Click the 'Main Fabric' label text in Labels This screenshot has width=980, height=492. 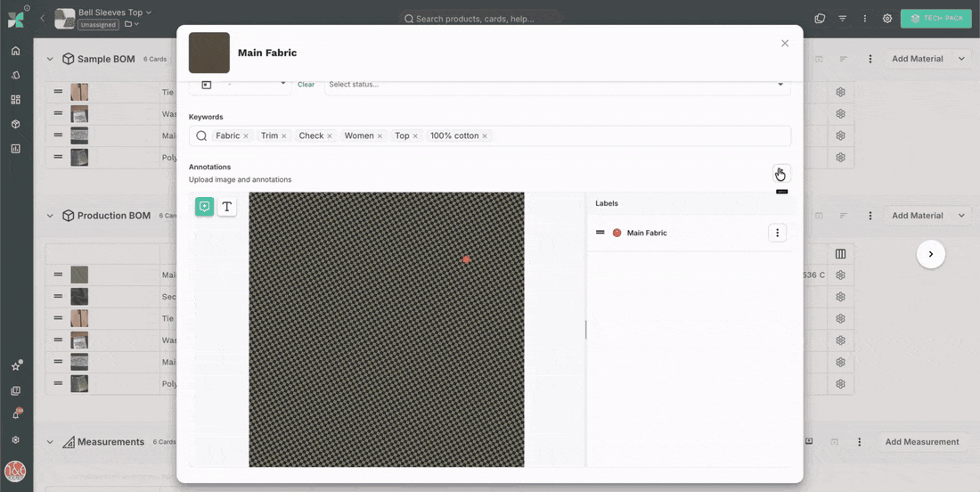[647, 233]
